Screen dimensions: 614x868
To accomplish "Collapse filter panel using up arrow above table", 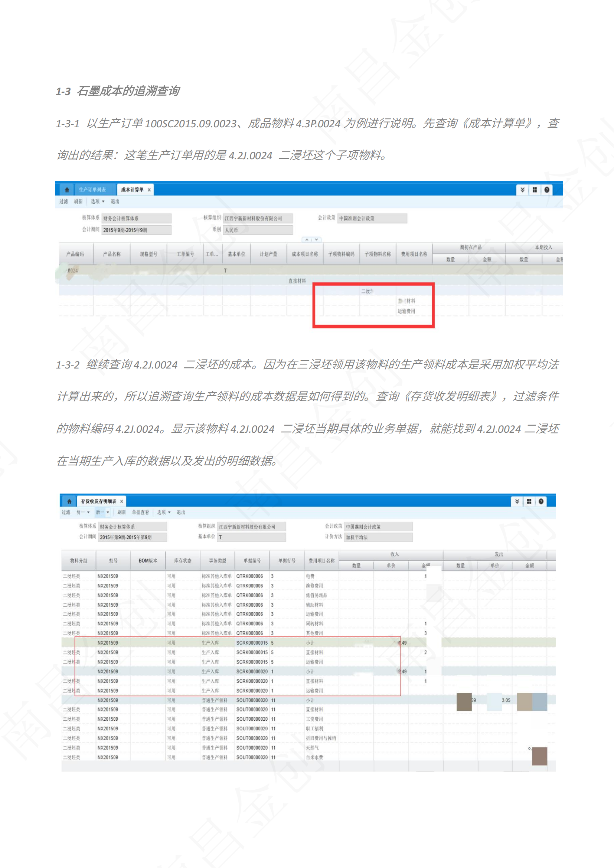I will (307, 240).
